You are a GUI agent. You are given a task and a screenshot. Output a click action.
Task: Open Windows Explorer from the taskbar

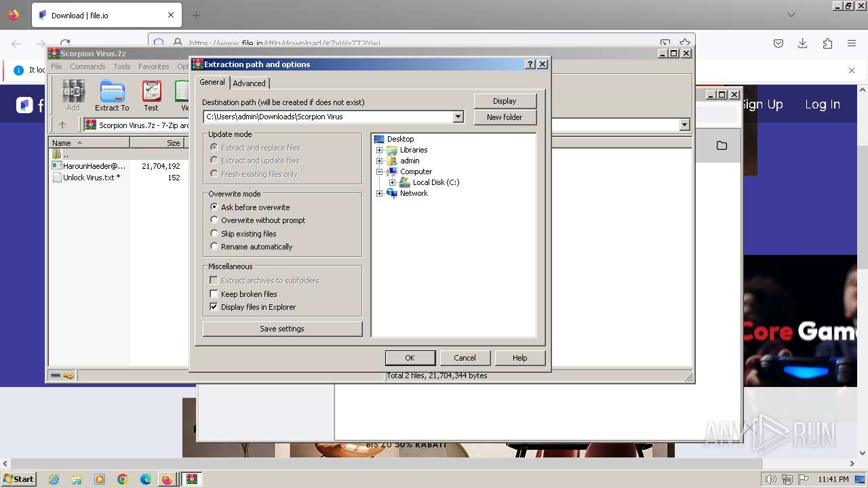(77, 479)
